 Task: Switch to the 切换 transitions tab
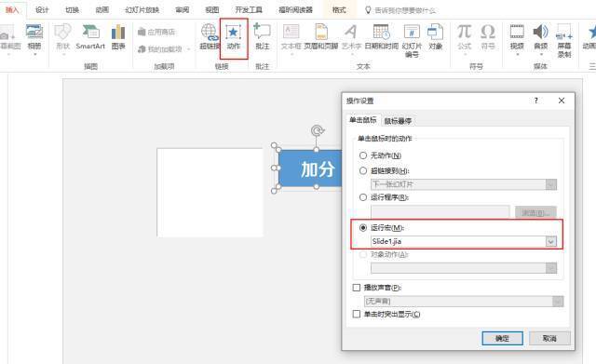point(73,10)
